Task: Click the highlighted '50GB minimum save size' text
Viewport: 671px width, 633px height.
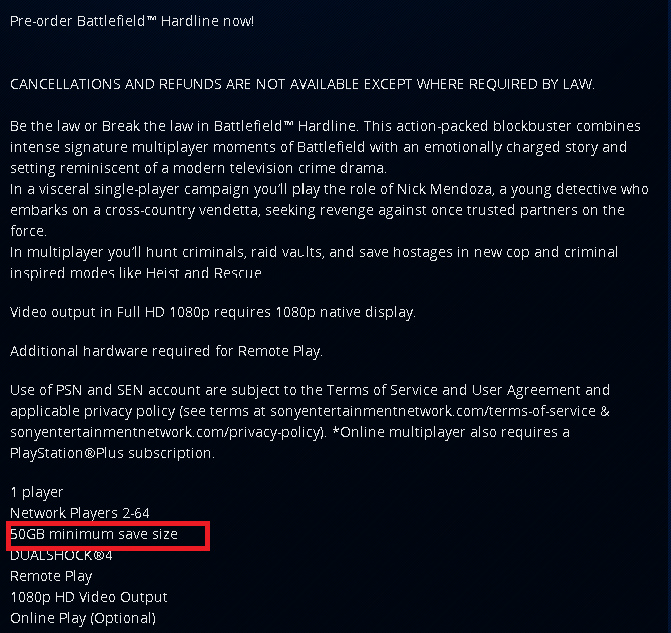Action: pyautogui.click(x=94, y=534)
